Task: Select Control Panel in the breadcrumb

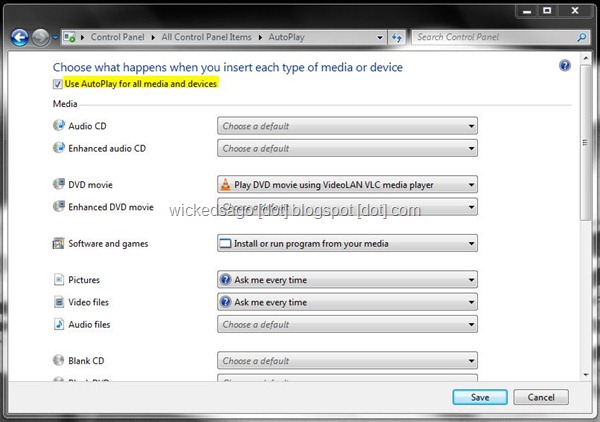Action: [117, 37]
